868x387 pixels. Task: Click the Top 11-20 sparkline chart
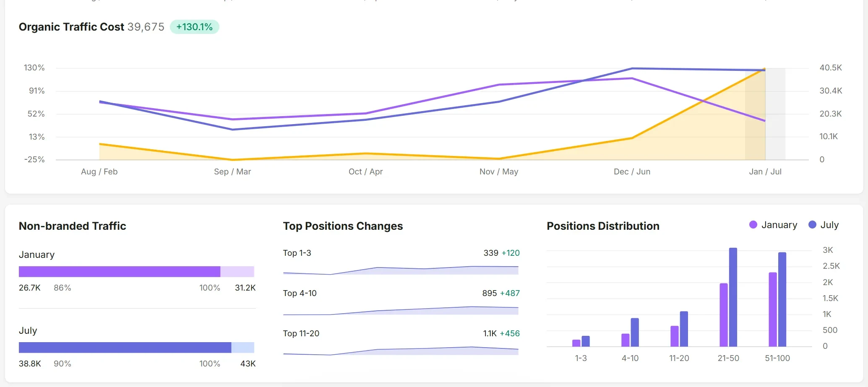(401, 351)
